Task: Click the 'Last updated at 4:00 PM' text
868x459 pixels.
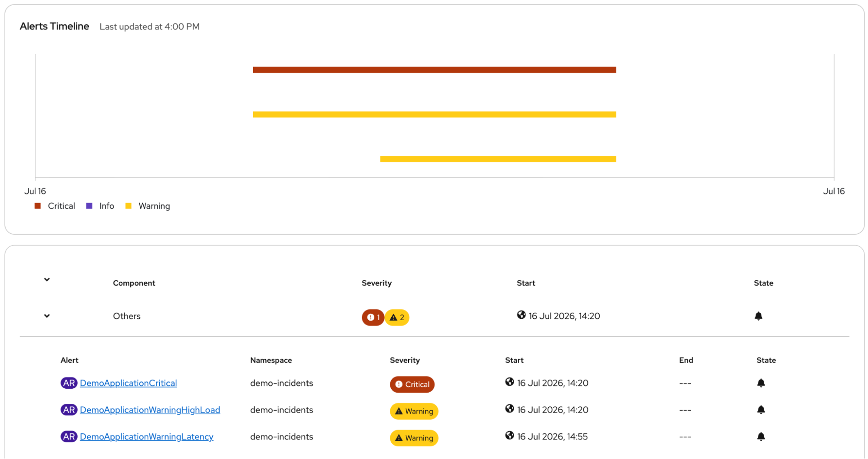Action: click(149, 27)
